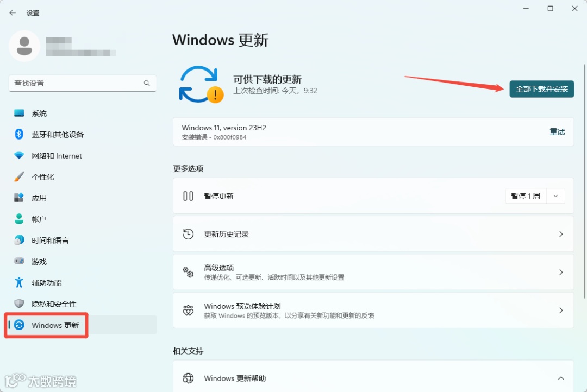
Task: Select 隐私和安全性 in the sidebar
Action: [83, 304]
